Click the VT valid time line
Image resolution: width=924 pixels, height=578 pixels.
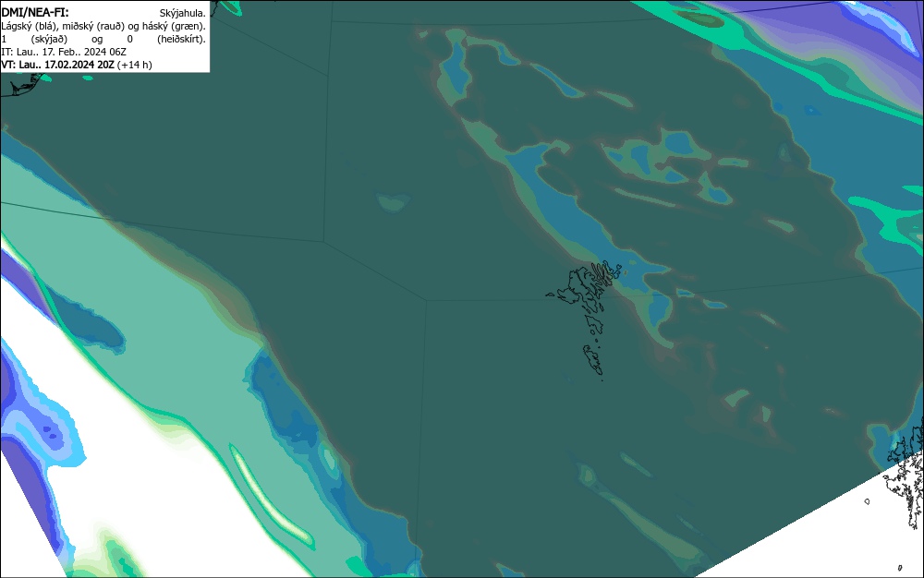click(77, 65)
